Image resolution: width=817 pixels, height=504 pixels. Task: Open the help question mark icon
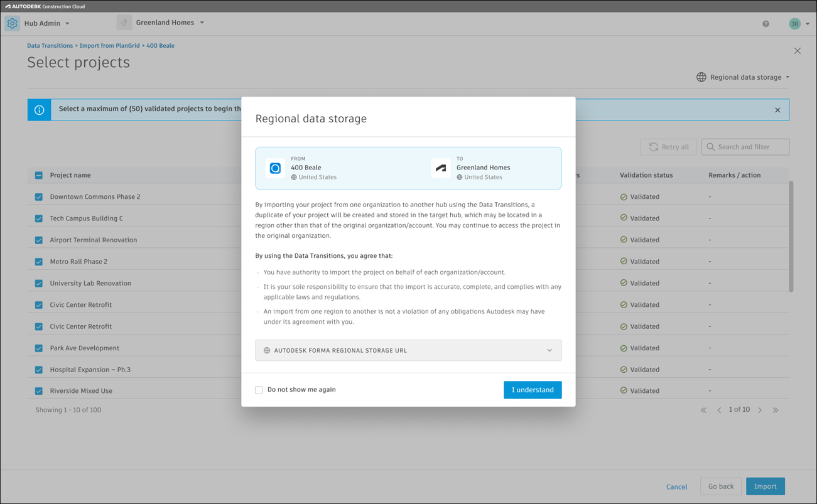[766, 24]
